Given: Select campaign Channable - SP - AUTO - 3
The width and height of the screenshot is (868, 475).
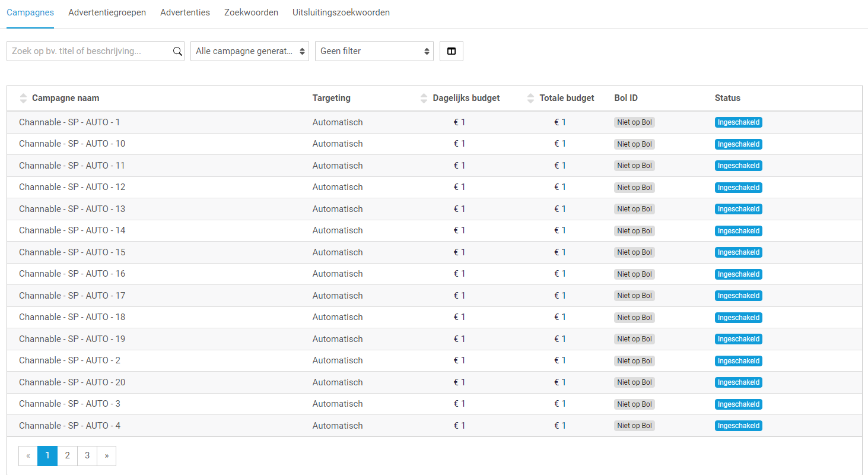Looking at the screenshot, I should click(69, 404).
